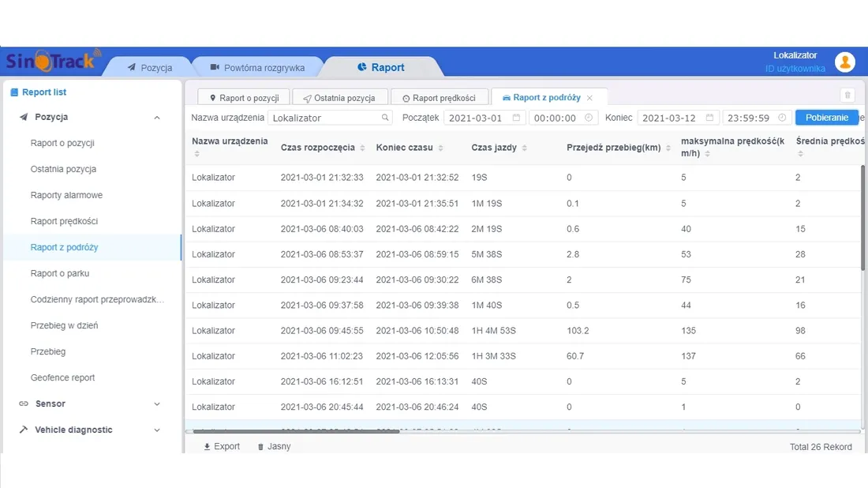Open clock icon for end time 23:59:59
Image resolution: width=868 pixels, height=488 pixels.
click(x=782, y=118)
